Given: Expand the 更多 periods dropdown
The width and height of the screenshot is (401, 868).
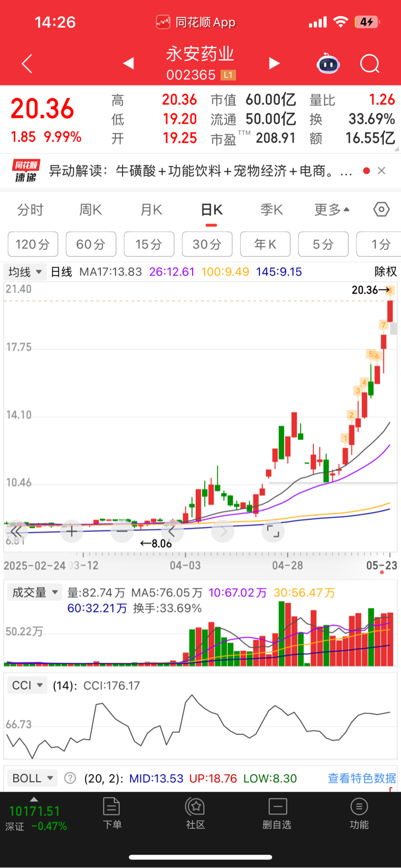Looking at the screenshot, I should pyautogui.click(x=332, y=210).
